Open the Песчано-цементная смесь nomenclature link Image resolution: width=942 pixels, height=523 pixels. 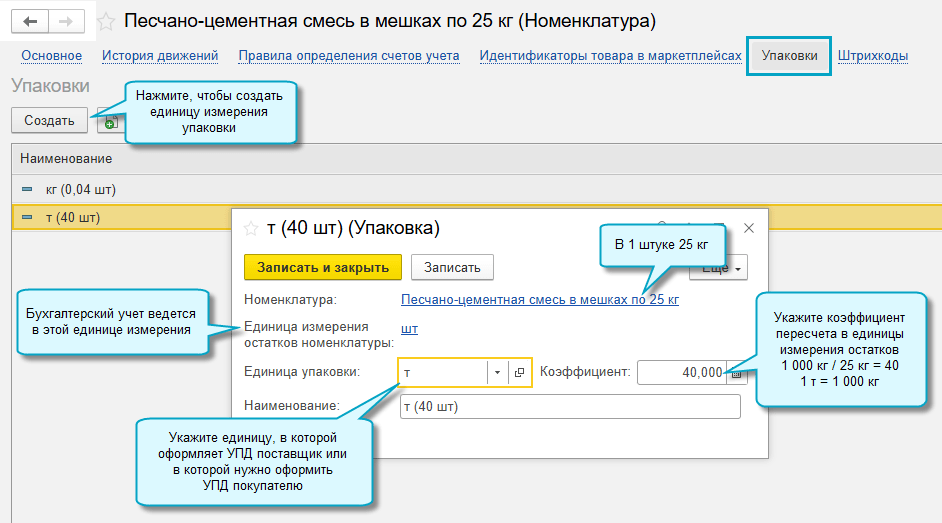coord(539,299)
